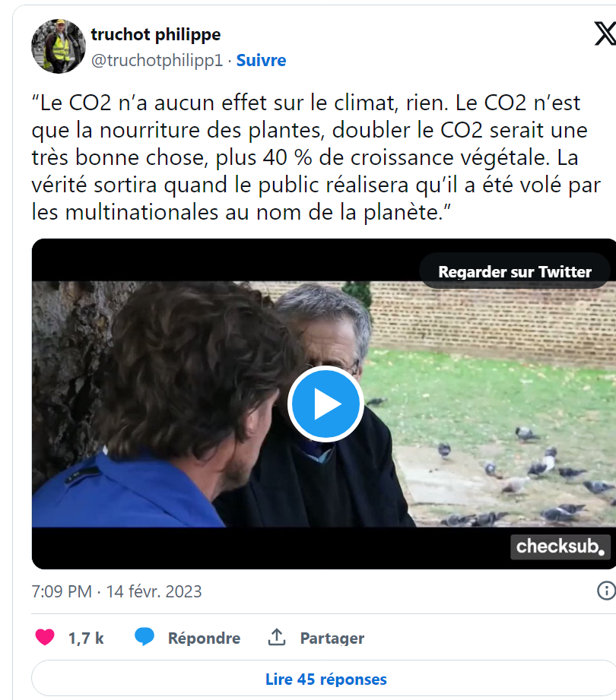Open the X logo link
Viewport: 616px width, 700px height.
[x=605, y=34]
